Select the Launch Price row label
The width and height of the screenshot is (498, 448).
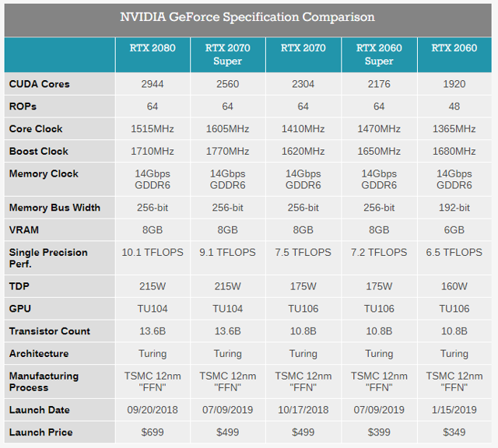tap(40, 432)
